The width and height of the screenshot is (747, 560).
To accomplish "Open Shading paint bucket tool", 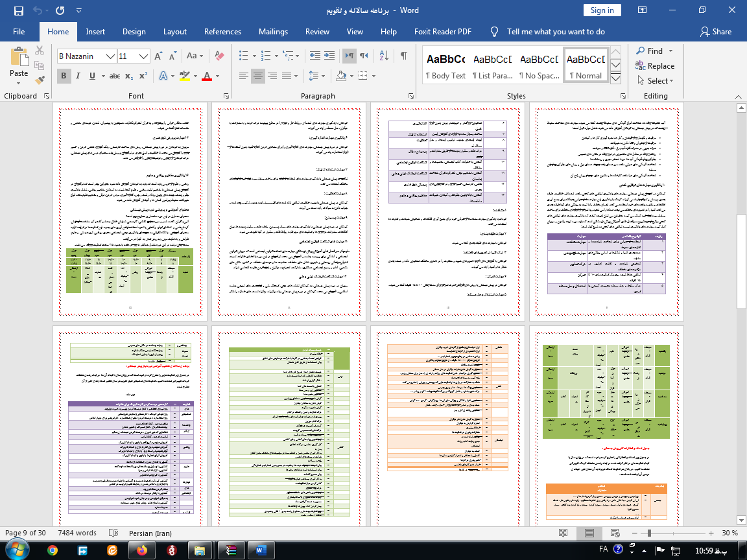I will point(340,76).
